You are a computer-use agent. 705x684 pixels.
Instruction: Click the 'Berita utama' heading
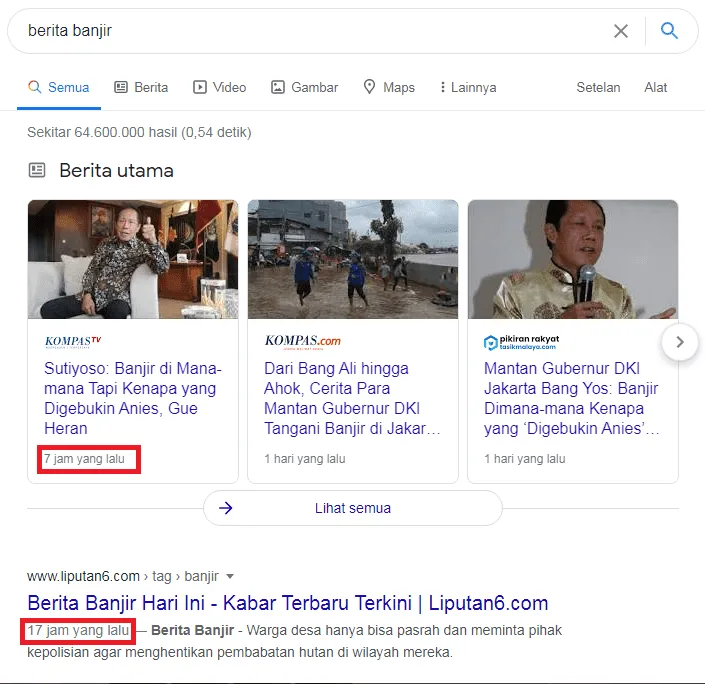click(116, 170)
